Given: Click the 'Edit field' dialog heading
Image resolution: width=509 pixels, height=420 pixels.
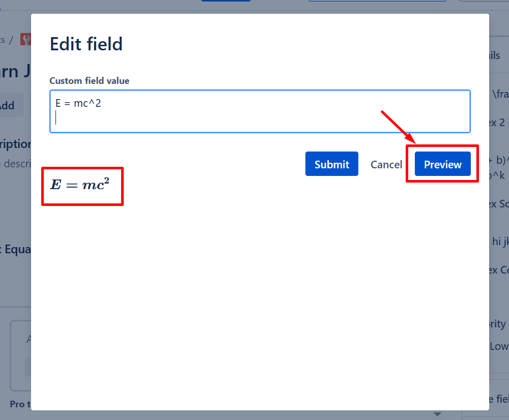Looking at the screenshot, I should (x=86, y=44).
